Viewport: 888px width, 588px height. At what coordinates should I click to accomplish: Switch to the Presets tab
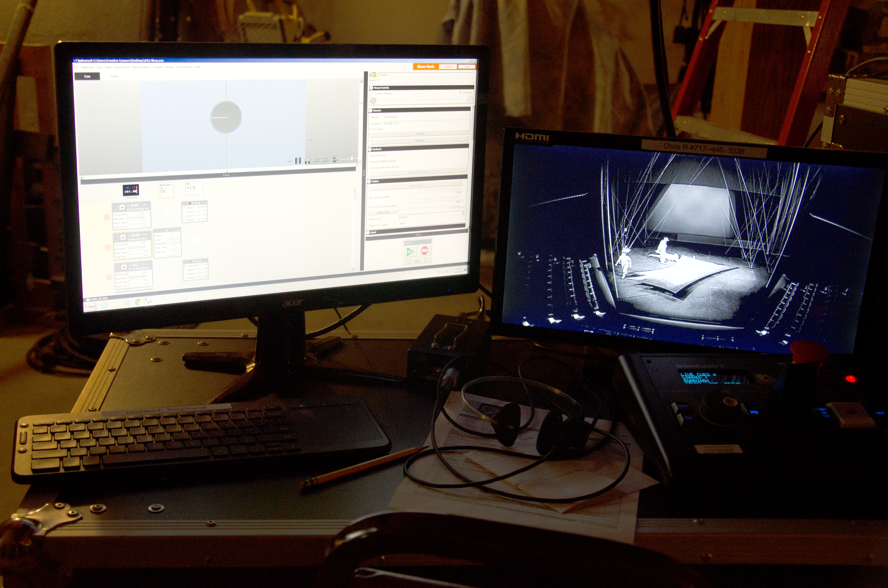pos(115,77)
